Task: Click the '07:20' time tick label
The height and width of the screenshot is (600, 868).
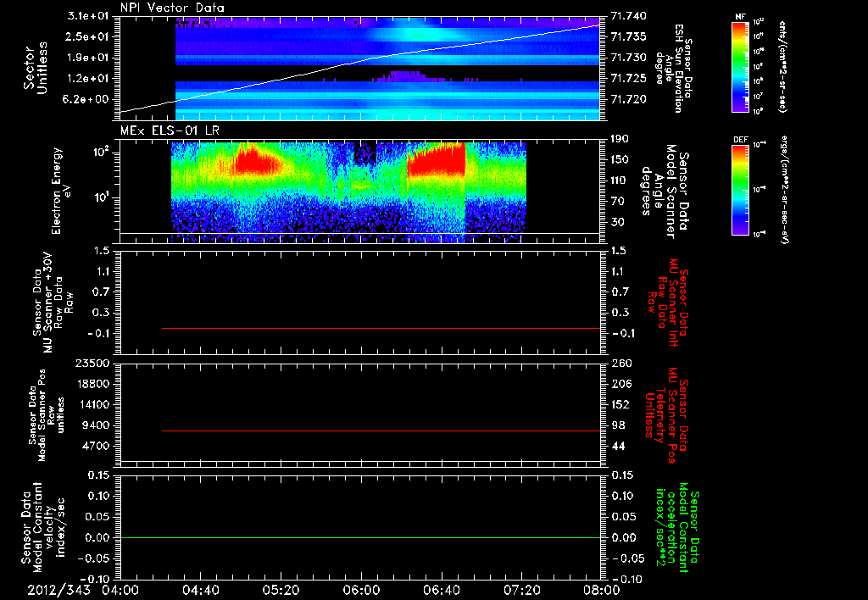Action: coord(521,590)
